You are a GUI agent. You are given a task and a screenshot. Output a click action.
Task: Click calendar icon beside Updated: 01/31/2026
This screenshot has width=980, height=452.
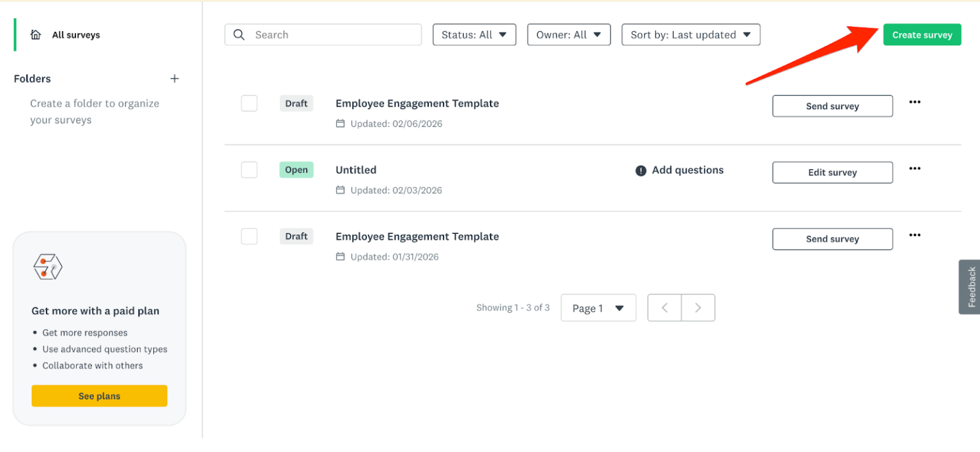click(x=340, y=256)
